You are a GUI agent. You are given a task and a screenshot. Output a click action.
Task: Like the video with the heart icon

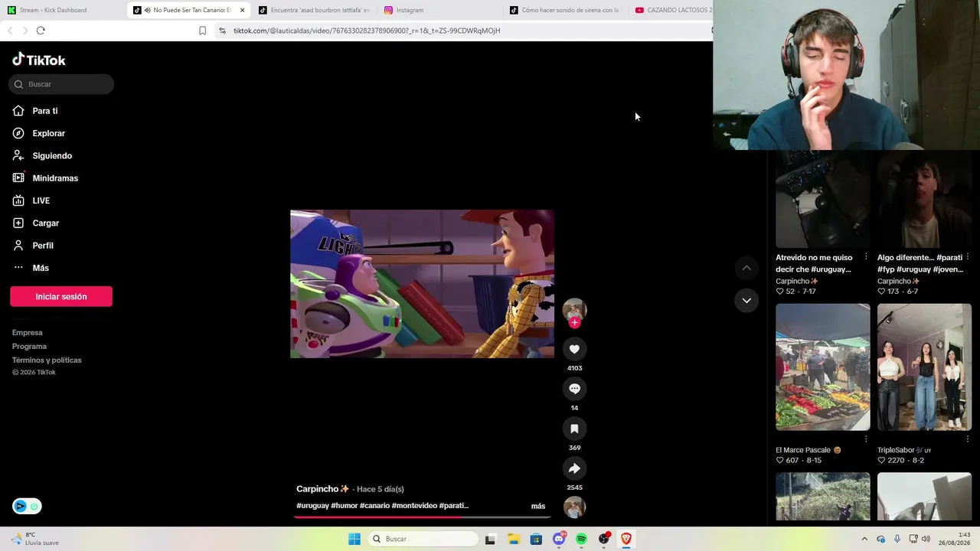pos(574,349)
